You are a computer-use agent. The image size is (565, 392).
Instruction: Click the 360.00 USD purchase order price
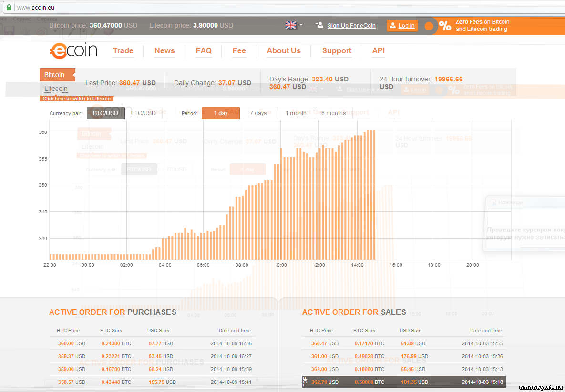72,343
